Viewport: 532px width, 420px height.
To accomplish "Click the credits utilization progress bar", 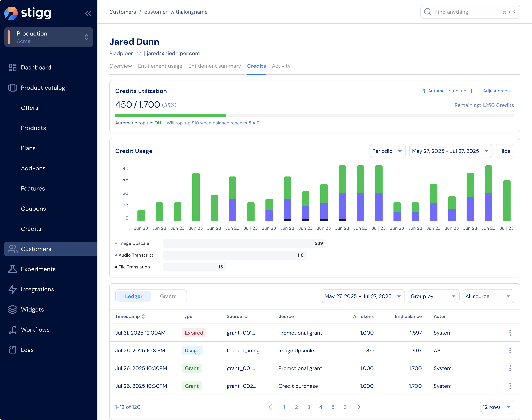I will pyautogui.click(x=314, y=115).
